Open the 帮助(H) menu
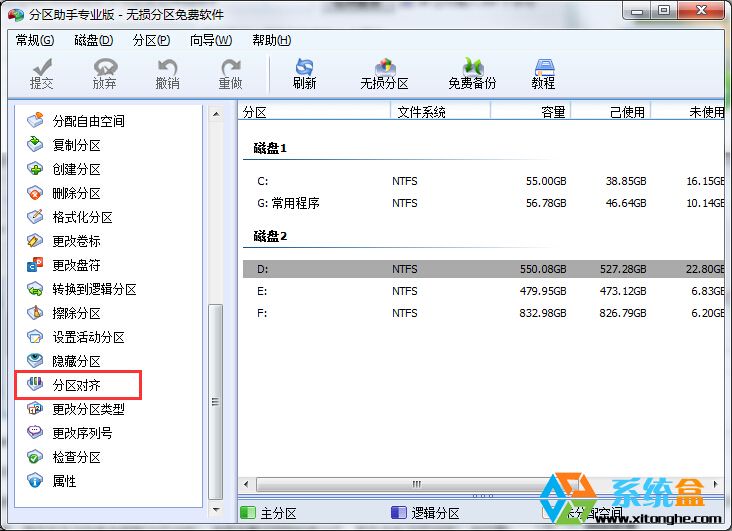 coord(271,40)
